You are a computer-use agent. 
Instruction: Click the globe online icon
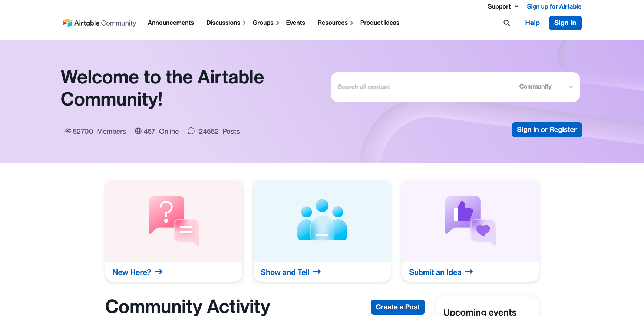(x=138, y=131)
